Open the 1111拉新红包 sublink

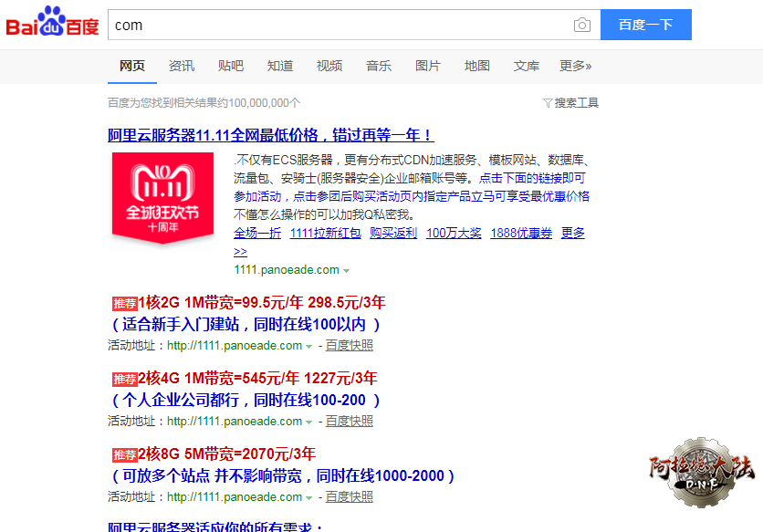(x=326, y=233)
